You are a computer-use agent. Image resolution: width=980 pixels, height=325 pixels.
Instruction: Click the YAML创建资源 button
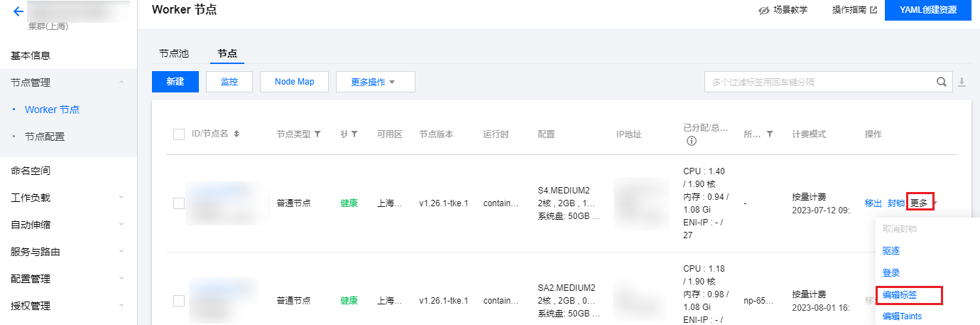(927, 11)
